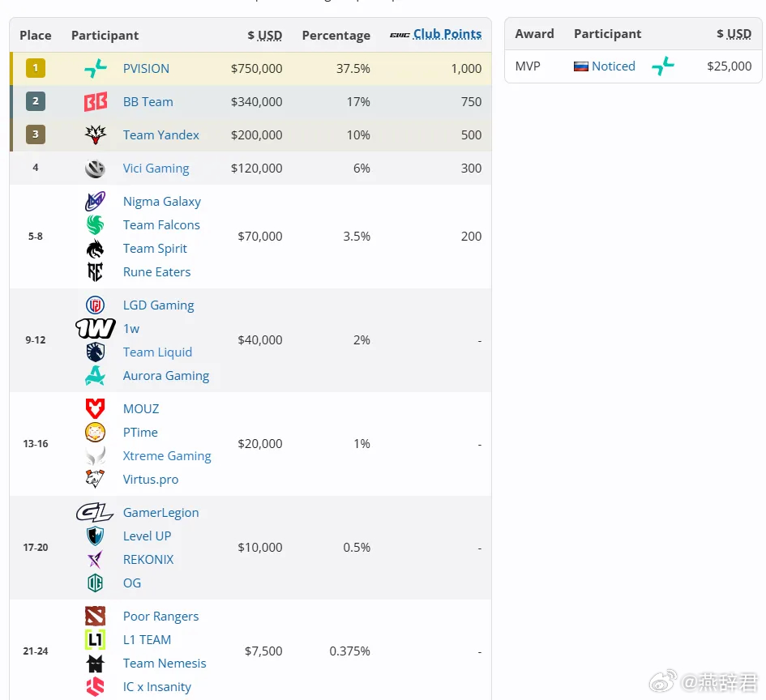The height and width of the screenshot is (700, 766).
Task: Click the Russian flag next to Noticed
Action: point(581,66)
